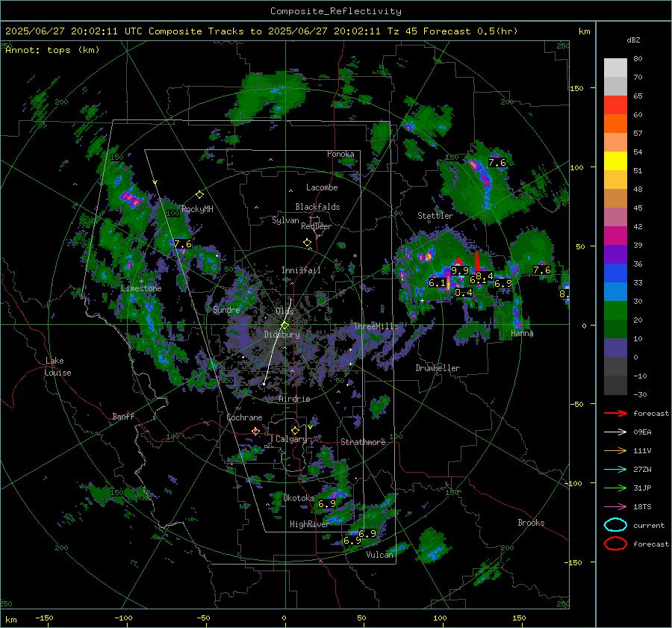
Task: Click the 'Annot: tops (km)' label
Action: (52, 50)
